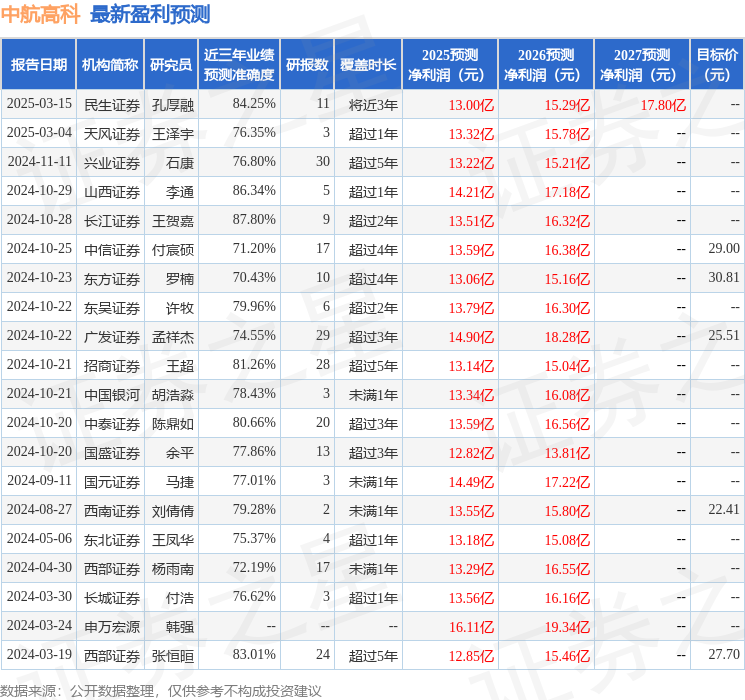Select the 中国银河 institution cell
Viewport: 745px width, 700px height.
click(112, 395)
